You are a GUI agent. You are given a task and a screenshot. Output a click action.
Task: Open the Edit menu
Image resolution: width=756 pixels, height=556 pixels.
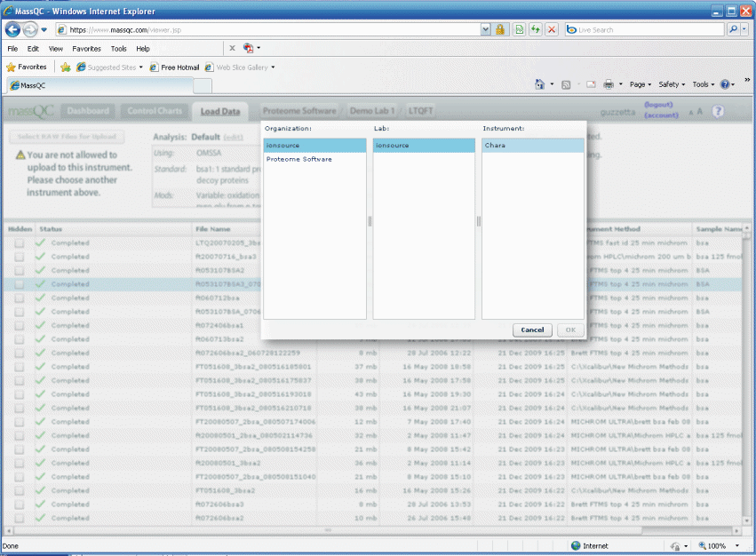click(x=33, y=49)
